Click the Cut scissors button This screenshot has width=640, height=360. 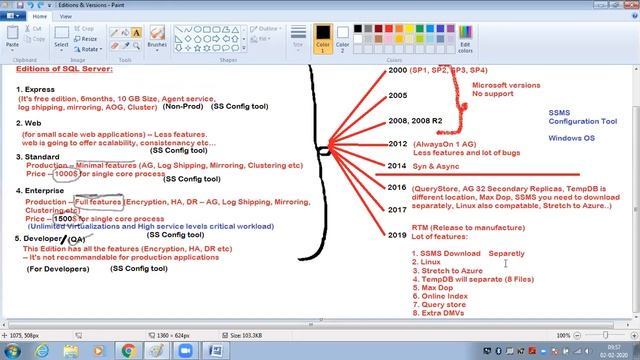pyautogui.click(x=33, y=29)
